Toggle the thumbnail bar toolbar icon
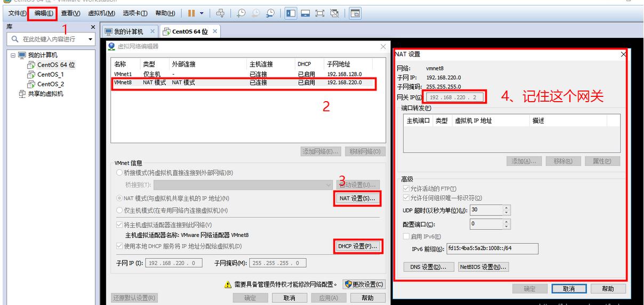Viewport: 644px width, 305px height. pyautogui.click(x=305, y=13)
